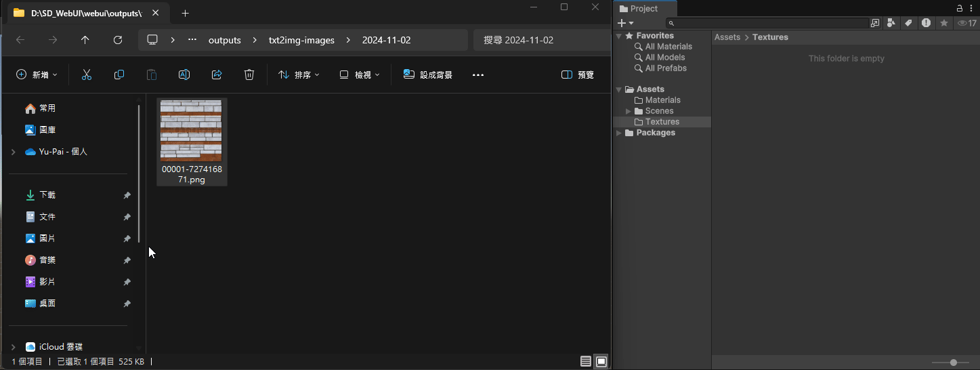This screenshot has width=980, height=370.
Task: Click the Refresh icon beside address bar
Action: click(x=118, y=40)
